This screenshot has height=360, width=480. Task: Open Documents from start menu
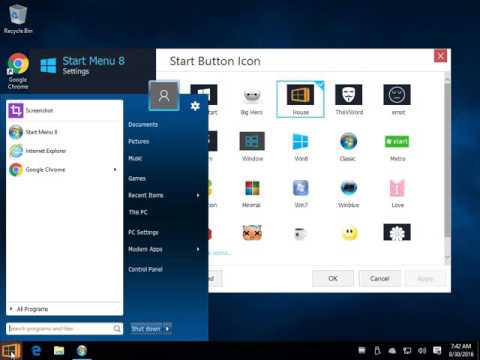pyautogui.click(x=143, y=124)
